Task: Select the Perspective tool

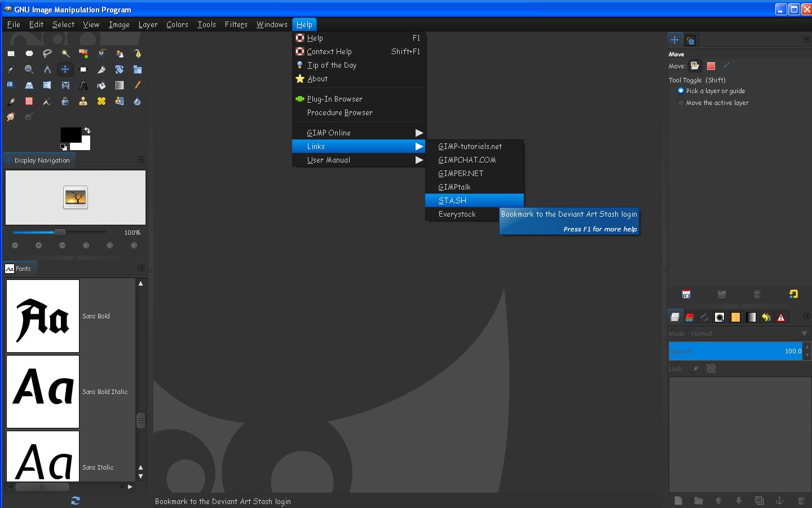Action: (29, 85)
